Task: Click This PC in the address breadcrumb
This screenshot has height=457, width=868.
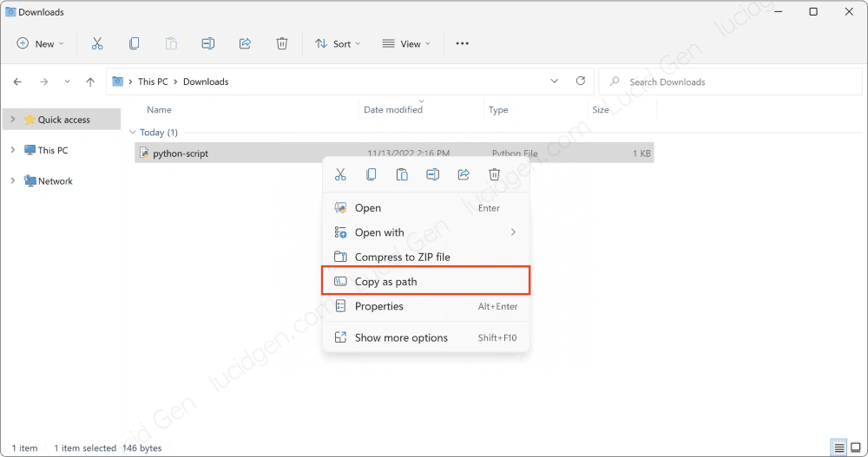Action: pyautogui.click(x=153, y=82)
